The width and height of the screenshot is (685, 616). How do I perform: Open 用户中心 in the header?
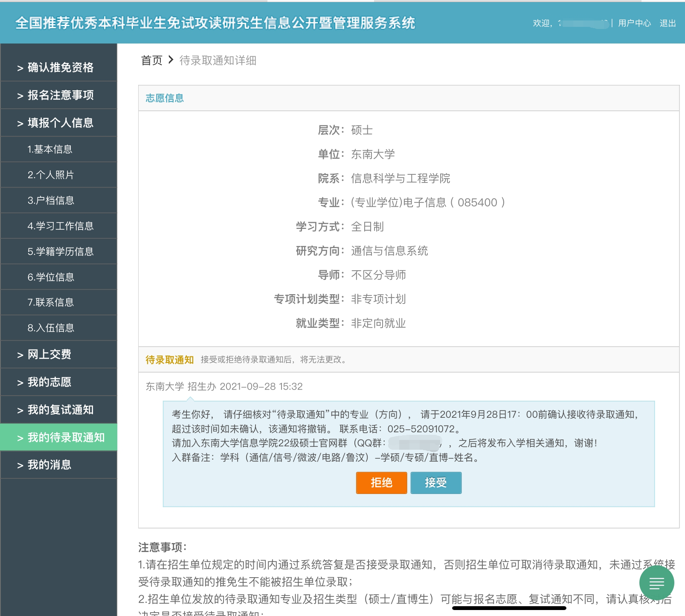pos(634,23)
